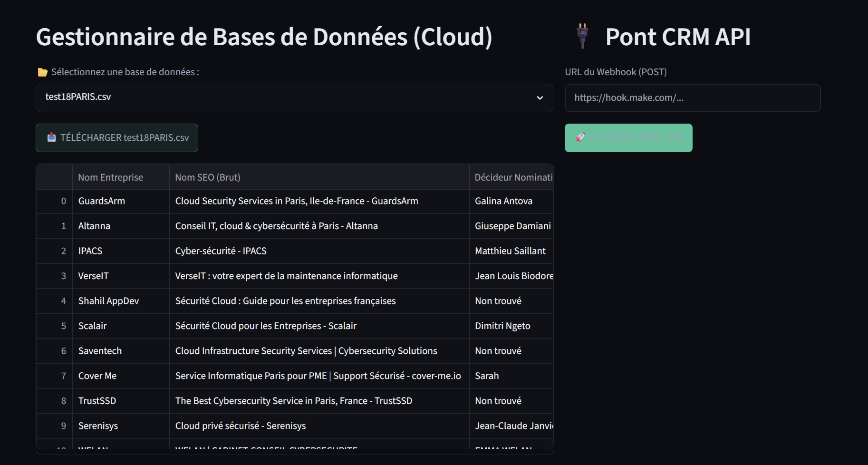The width and height of the screenshot is (868, 465).
Task: Select cell Altanna in Nom Entreprise
Action: pyautogui.click(x=121, y=226)
